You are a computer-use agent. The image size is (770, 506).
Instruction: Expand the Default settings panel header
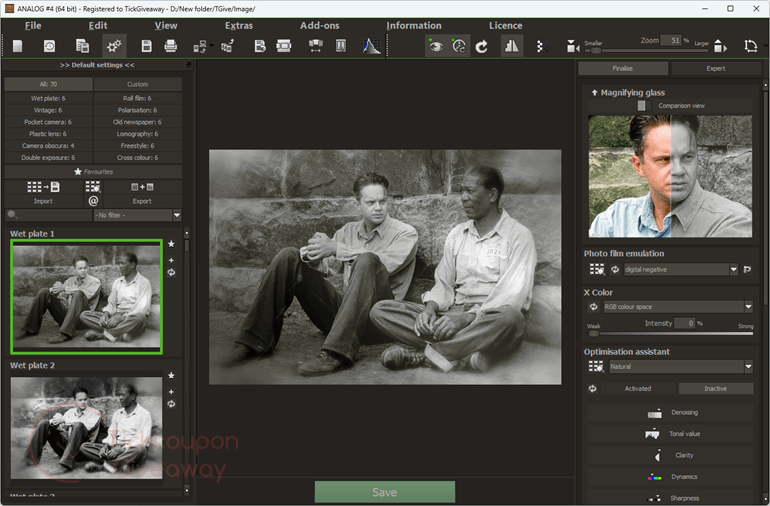[97, 65]
